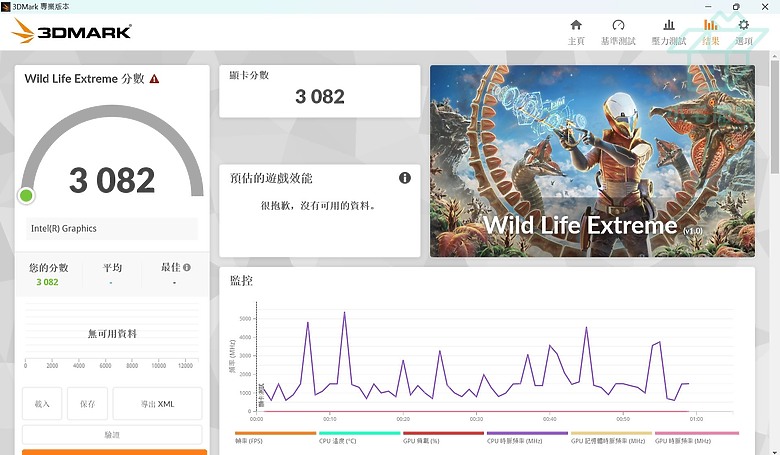
Task: Open the info icon for 預估的遊戲效能
Action: 405,178
